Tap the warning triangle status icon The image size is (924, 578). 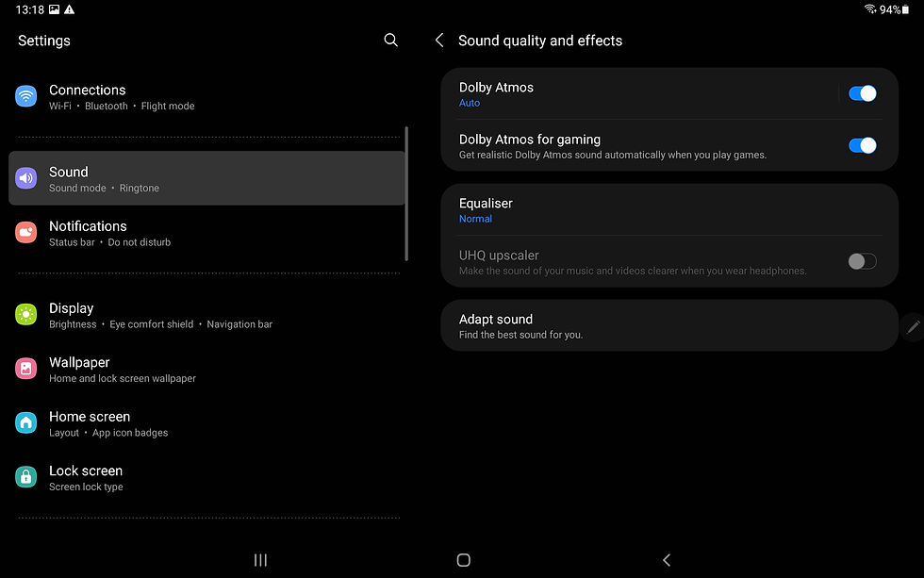point(70,9)
